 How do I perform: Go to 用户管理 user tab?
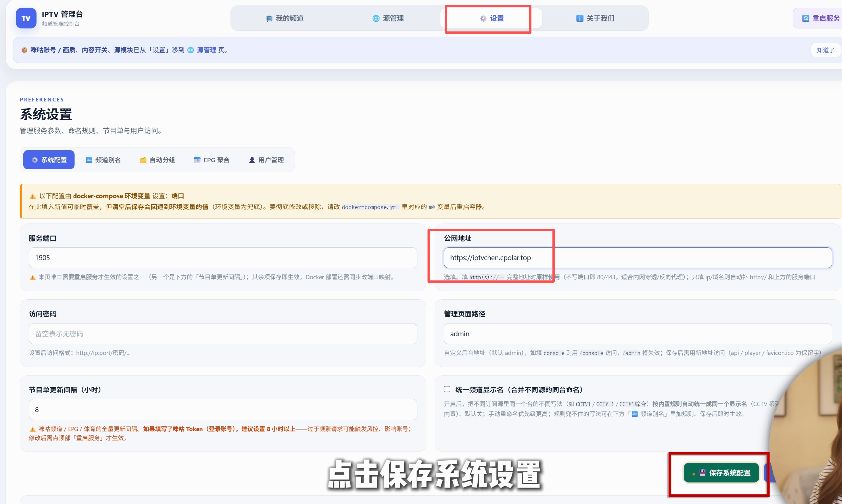click(x=266, y=160)
